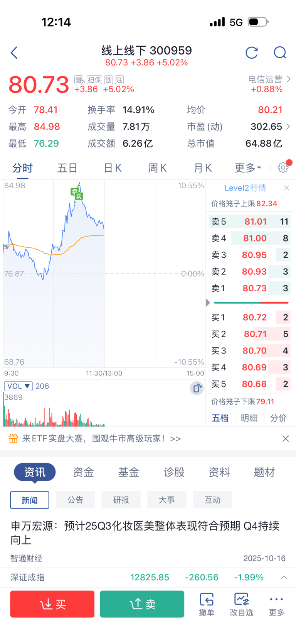Rotate chart to landscape view icon
The width and height of the screenshot is (296, 644).
point(197,388)
